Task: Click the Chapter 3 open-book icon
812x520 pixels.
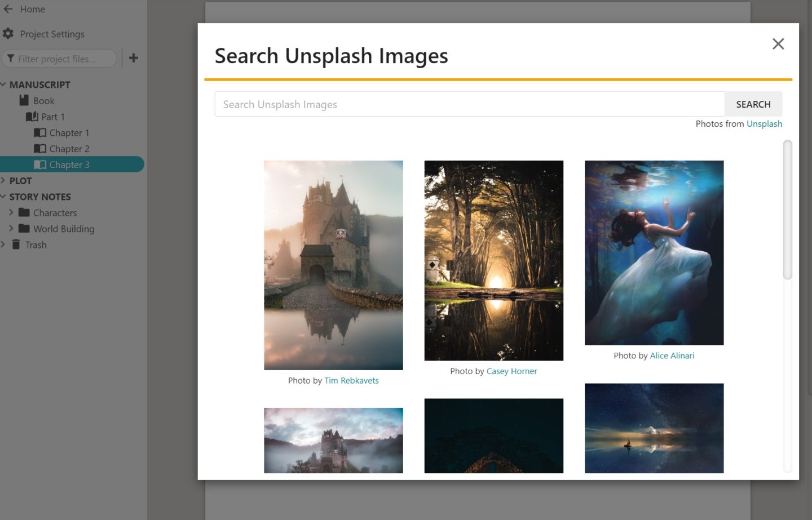Action: (40, 165)
